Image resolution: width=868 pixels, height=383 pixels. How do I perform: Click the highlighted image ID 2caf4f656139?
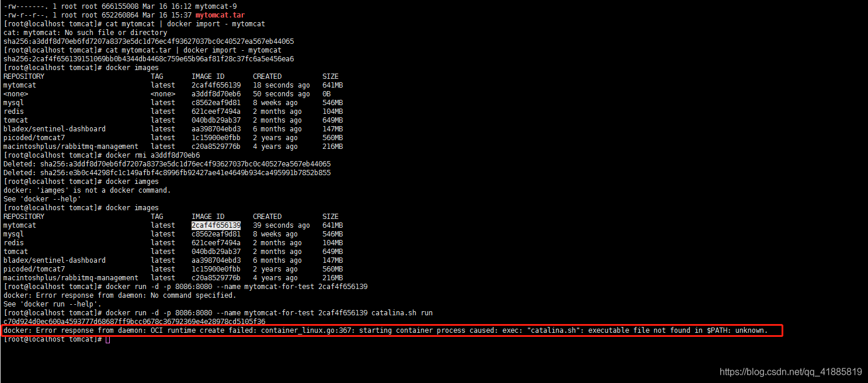click(x=216, y=225)
